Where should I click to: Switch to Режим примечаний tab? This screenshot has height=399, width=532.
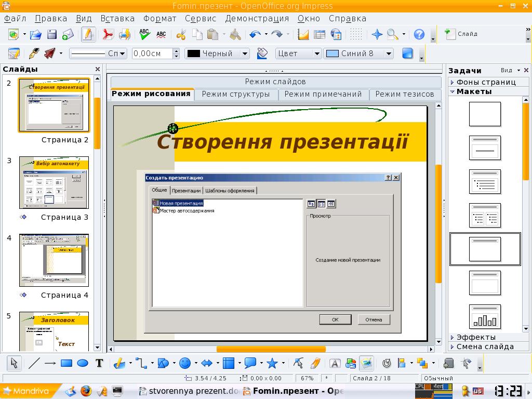323,95
